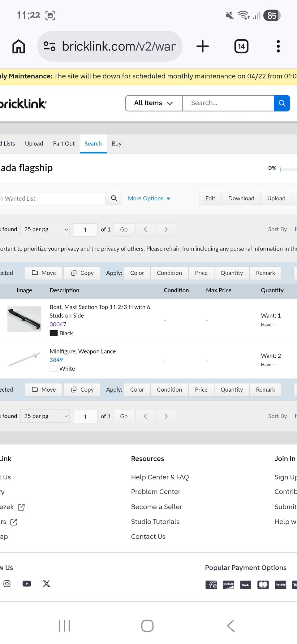Viewport: 297px width, 644px height.
Task: Tap the browser home icon
Action: click(x=19, y=46)
